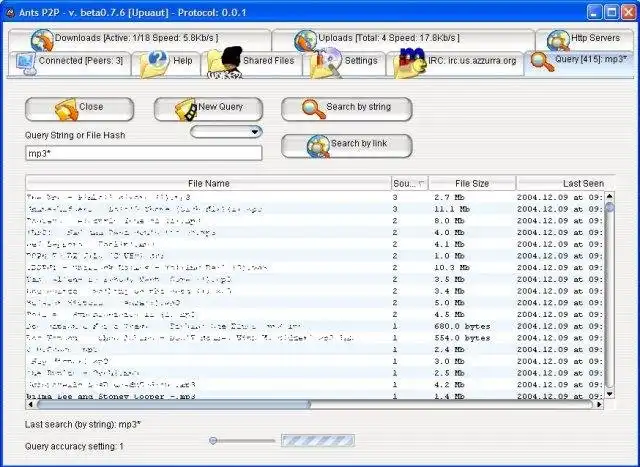The height and width of the screenshot is (467, 640).
Task: Click the Query tab magnifier icon
Action: [542, 61]
